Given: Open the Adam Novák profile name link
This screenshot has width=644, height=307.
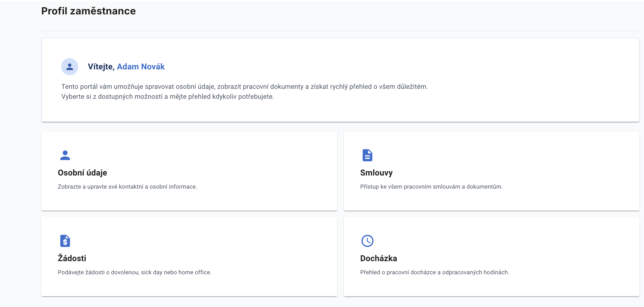Looking at the screenshot, I should pos(141,67).
